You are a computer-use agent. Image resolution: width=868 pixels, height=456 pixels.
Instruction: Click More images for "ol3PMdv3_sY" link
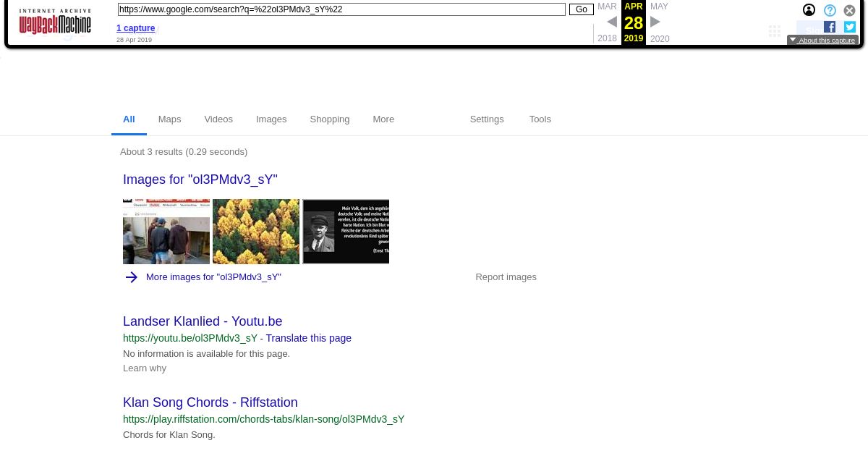pyautogui.click(x=213, y=277)
